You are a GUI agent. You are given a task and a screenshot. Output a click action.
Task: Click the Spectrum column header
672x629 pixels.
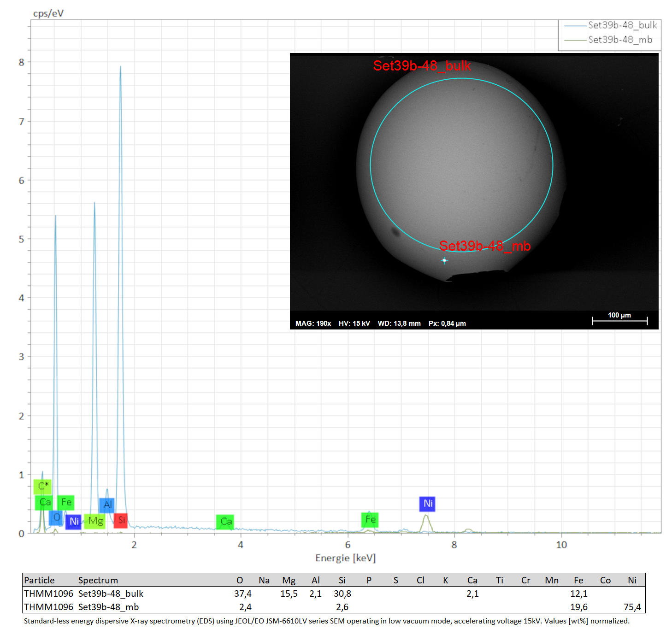(x=98, y=580)
